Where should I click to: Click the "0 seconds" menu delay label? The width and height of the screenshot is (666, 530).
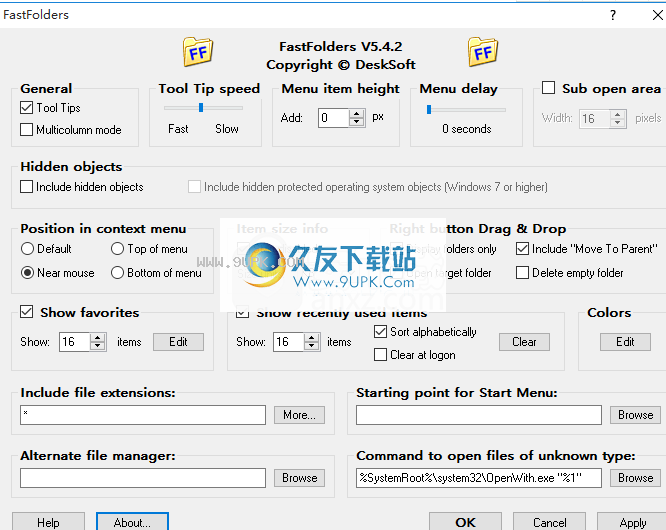pyautogui.click(x=466, y=129)
